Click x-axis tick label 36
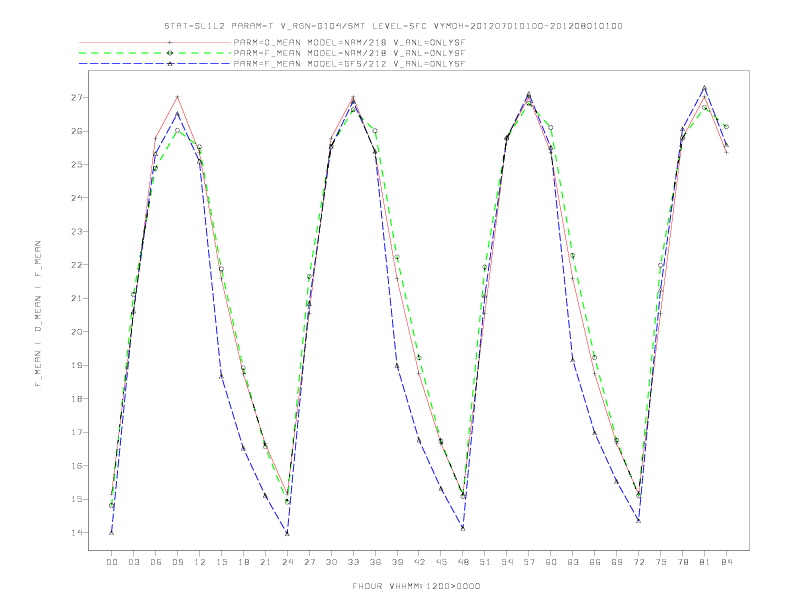 (x=375, y=562)
